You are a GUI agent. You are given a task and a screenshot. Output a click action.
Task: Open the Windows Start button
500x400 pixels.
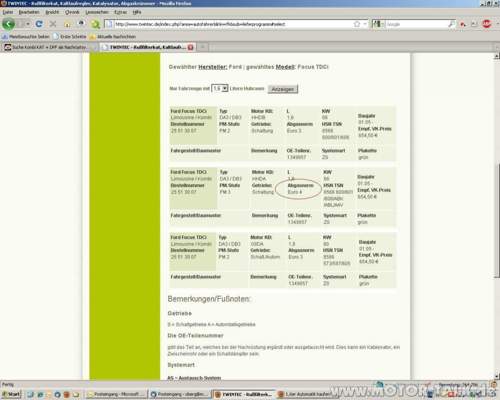(11, 394)
